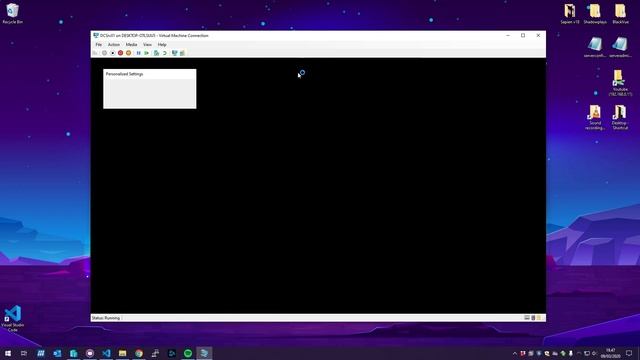Open the clock and date flyout
The height and width of the screenshot is (360, 640).
[611, 353]
